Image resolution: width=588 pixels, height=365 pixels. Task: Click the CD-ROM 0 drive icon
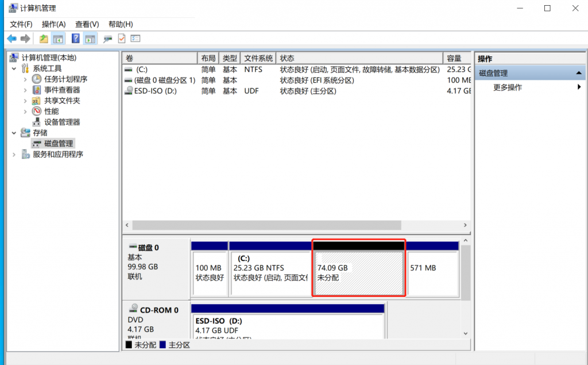[x=134, y=309]
